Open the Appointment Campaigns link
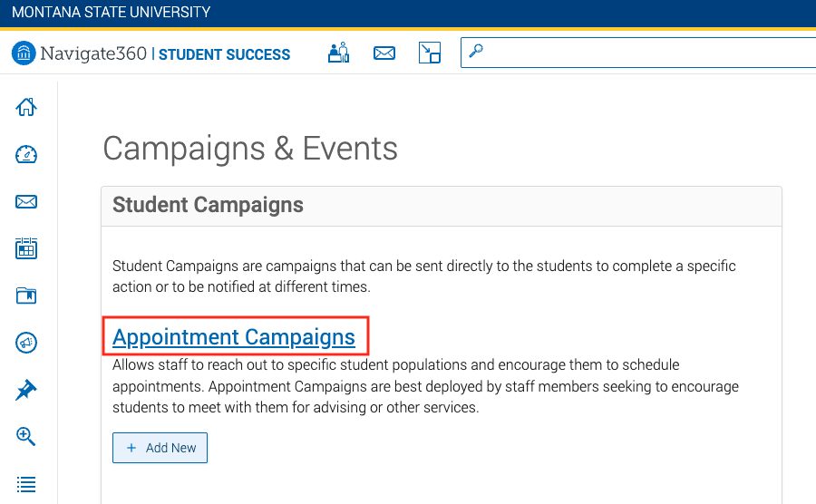The width and height of the screenshot is (816, 504). click(234, 337)
